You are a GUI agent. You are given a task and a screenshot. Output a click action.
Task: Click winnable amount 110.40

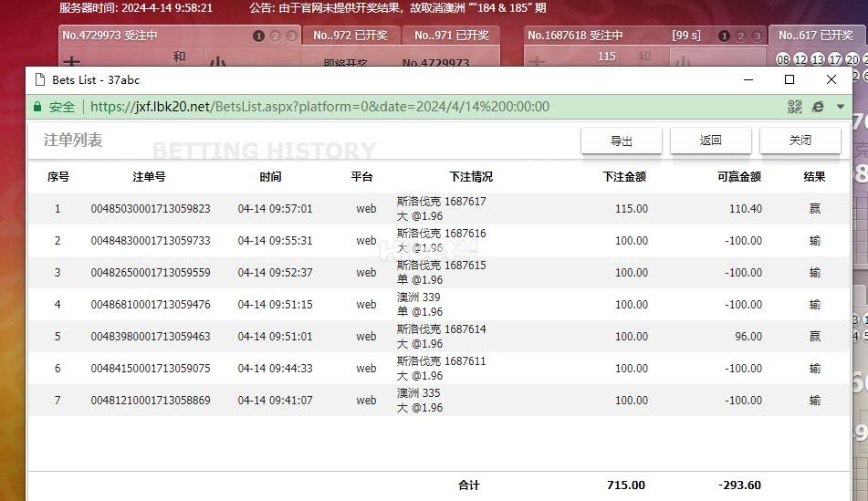point(746,209)
